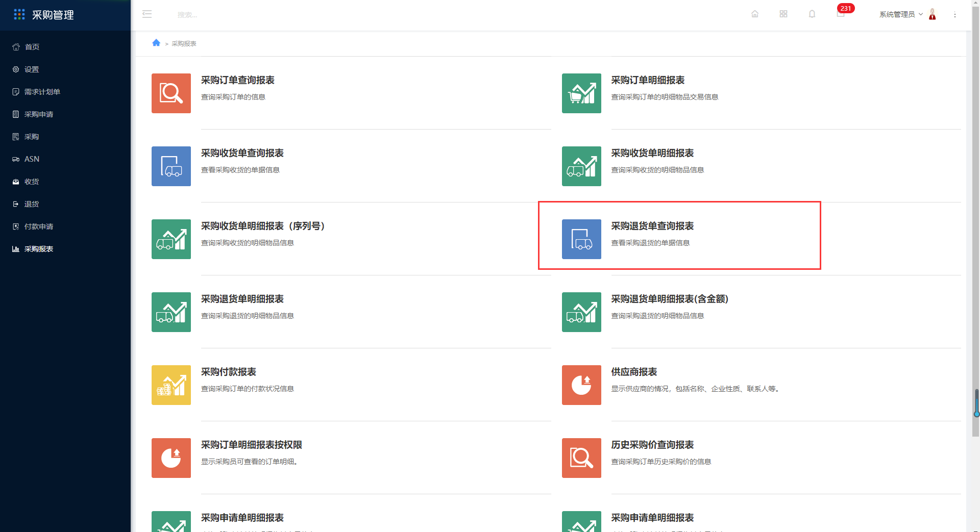The image size is (980, 532).
Task: Click the 采购收货单明细报表 title link
Action: 652,153
